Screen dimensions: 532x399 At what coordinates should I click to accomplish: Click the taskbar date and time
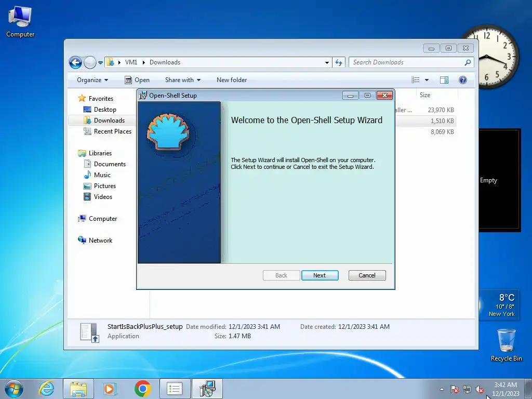[506, 389]
